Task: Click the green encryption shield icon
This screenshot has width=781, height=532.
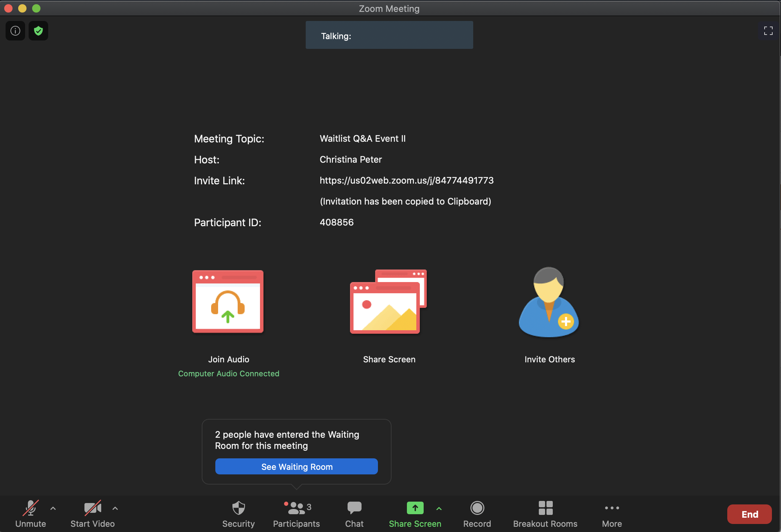Action: (x=38, y=31)
